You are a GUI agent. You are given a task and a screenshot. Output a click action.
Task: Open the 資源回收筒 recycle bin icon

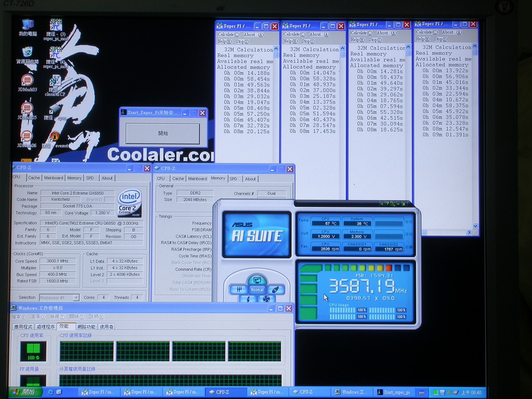click(x=27, y=55)
